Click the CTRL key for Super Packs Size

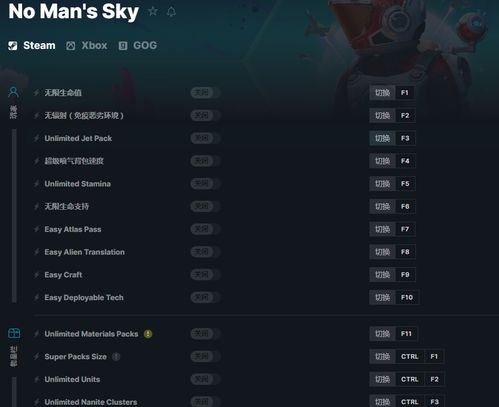[x=410, y=357]
